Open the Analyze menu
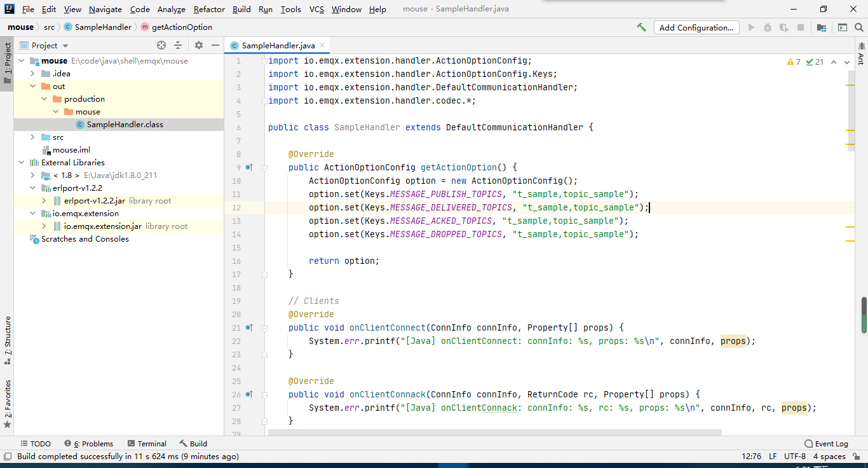This screenshot has width=868, height=468. click(172, 9)
